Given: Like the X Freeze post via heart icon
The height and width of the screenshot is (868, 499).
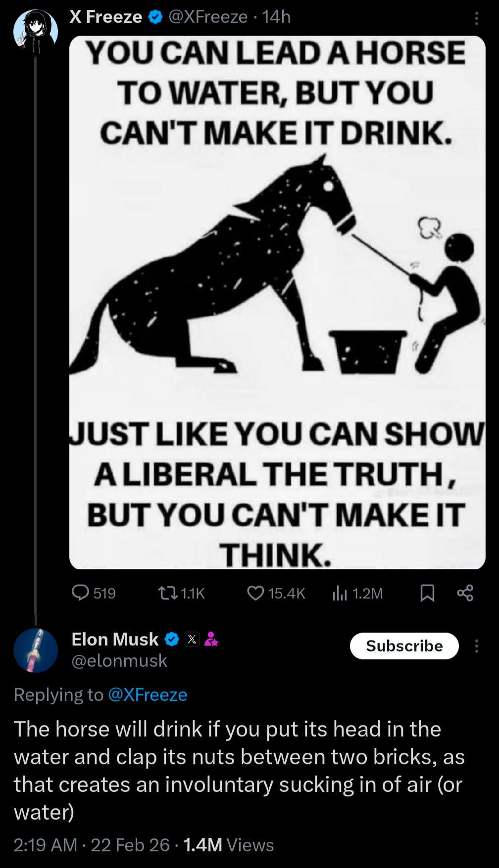Looking at the screenshot, I should (x=255, y=593).
